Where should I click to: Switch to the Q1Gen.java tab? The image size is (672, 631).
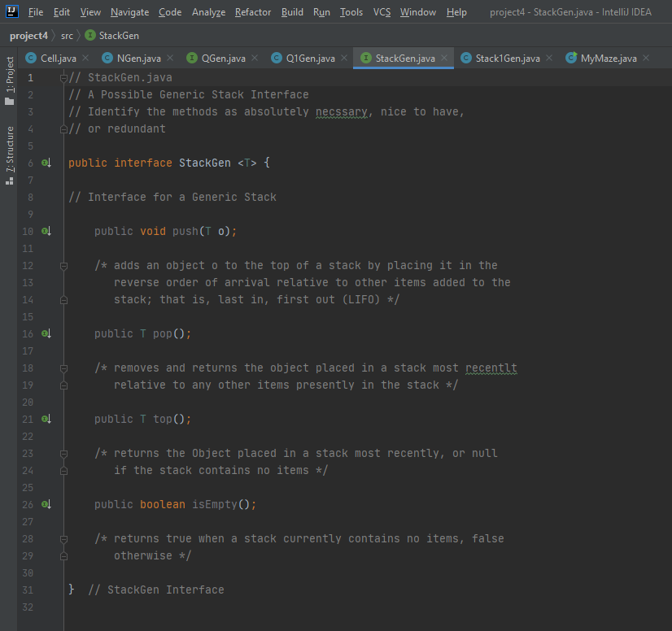coord(310,59)
